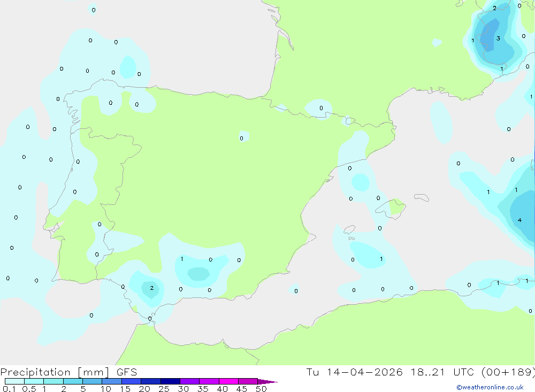Click the legend label '0.1'
535x392 pixels.
9,389
